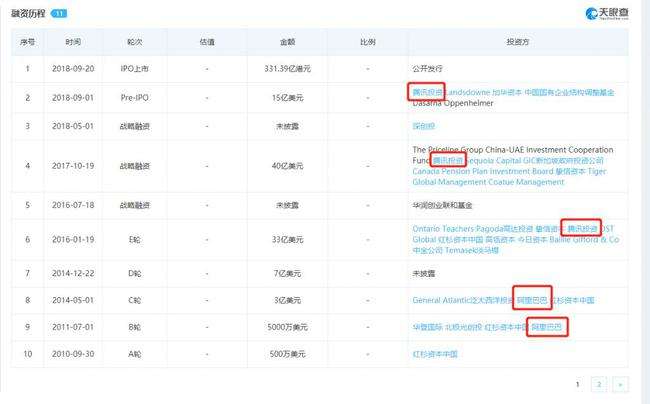Image resolution: width=650 pixels, height=404 pixels.
Task: Open 红杉资本中国 link in the C轮 row
Action: [x=572, y=300]
